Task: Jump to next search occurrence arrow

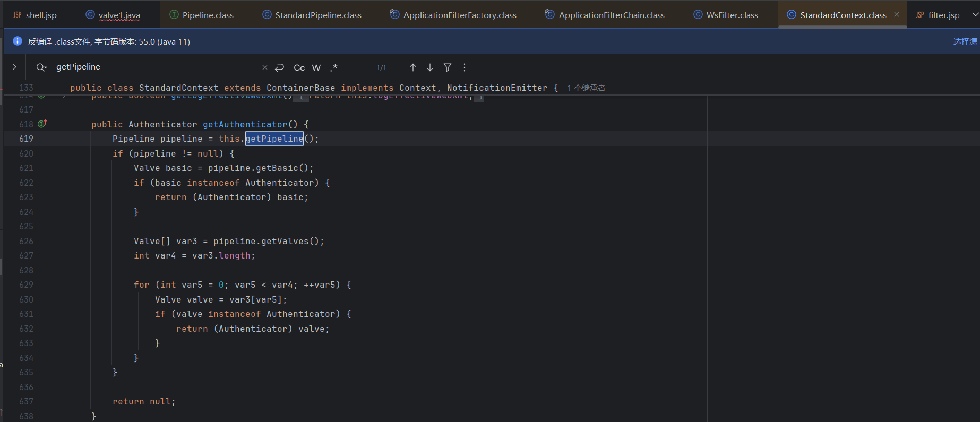Action: pyautogui.click(x=430, y=67)
